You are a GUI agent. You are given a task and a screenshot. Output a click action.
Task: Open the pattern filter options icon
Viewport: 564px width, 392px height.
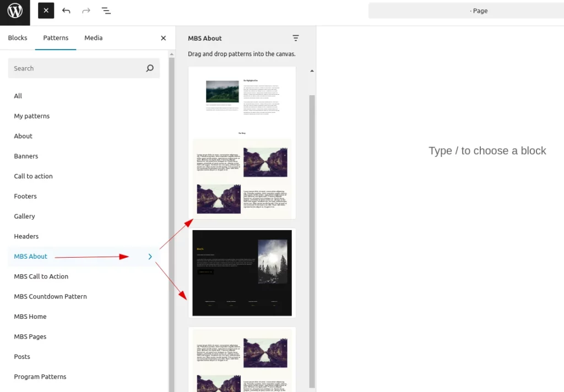(x=296, y=38)
